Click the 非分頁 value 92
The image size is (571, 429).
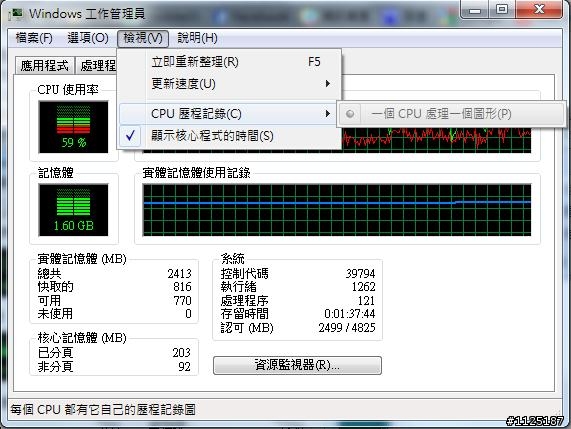184,366
